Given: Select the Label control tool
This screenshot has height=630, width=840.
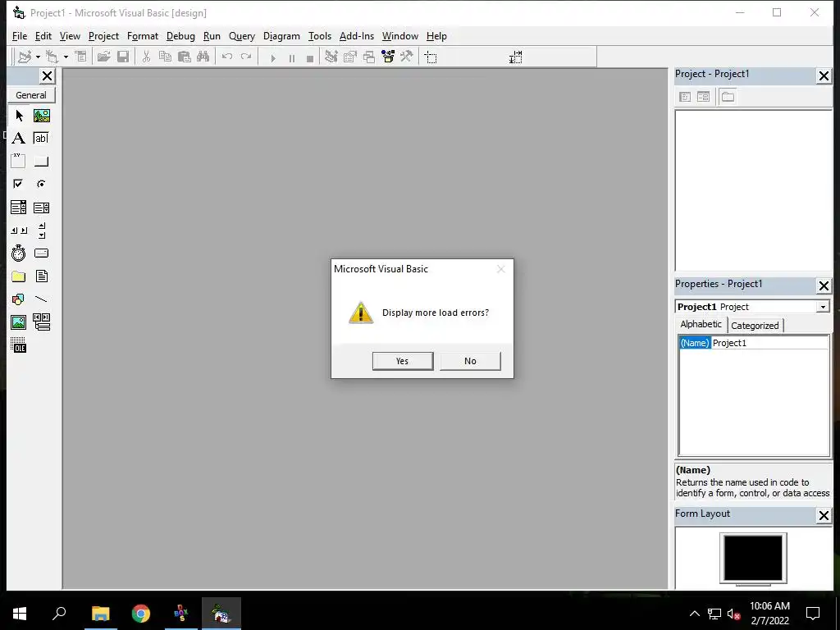Looking at the screenshot, I should pos(19,138).
